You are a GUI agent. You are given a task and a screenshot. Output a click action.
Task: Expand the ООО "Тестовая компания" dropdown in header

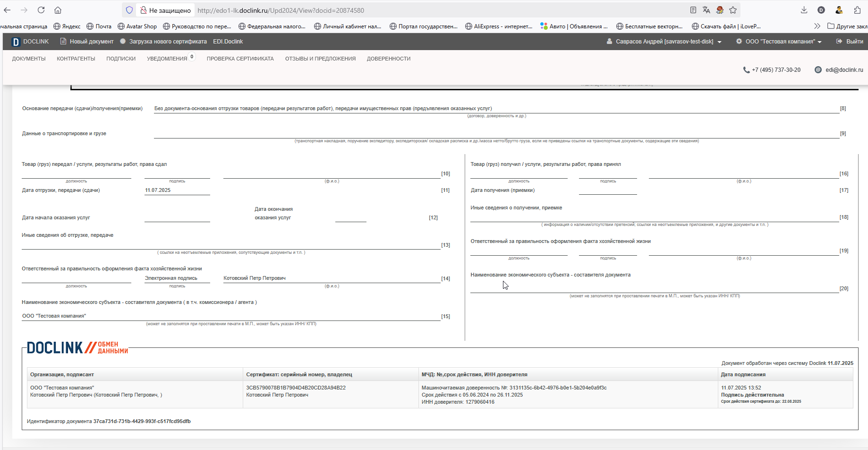tap(819, 42)
